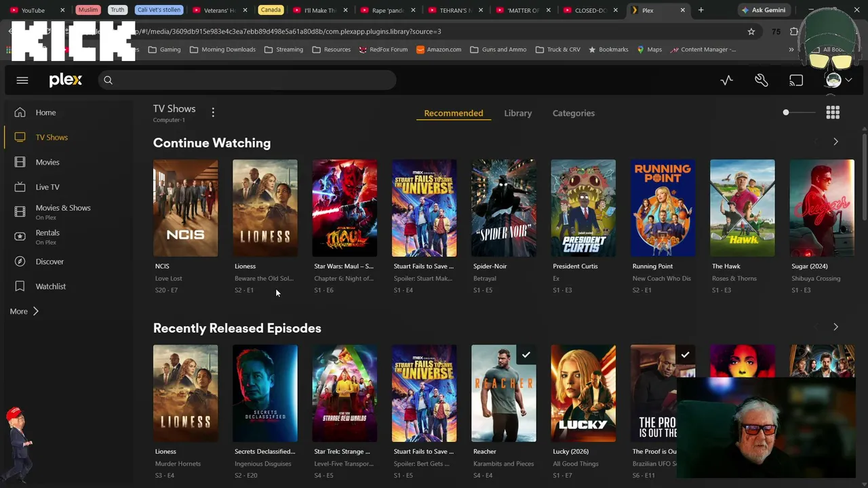This screenshot has width=868, height=488.
Task: Click the grid view layout icon
Action: (x=833, y=113)
